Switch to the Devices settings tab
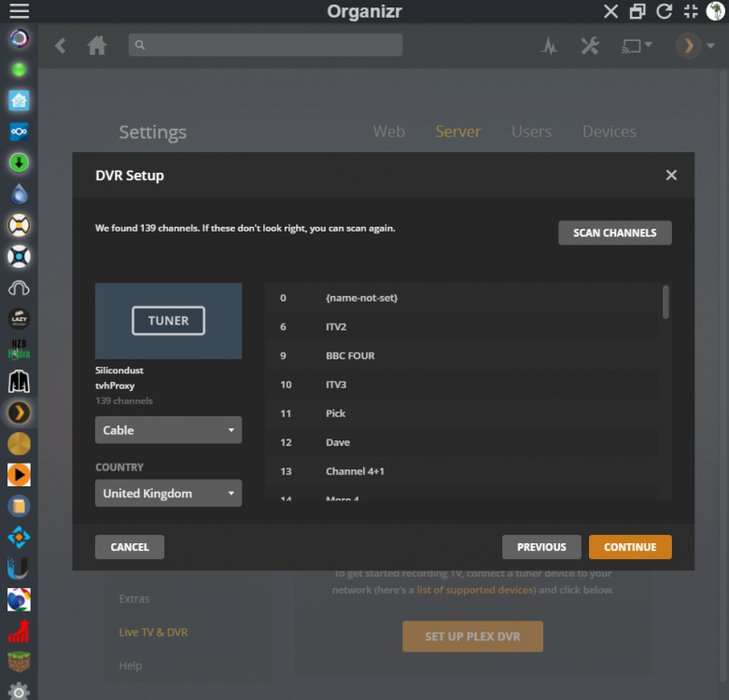Image resolution: width=729 pixels, height=700 pixels. [x=609, y=132]
